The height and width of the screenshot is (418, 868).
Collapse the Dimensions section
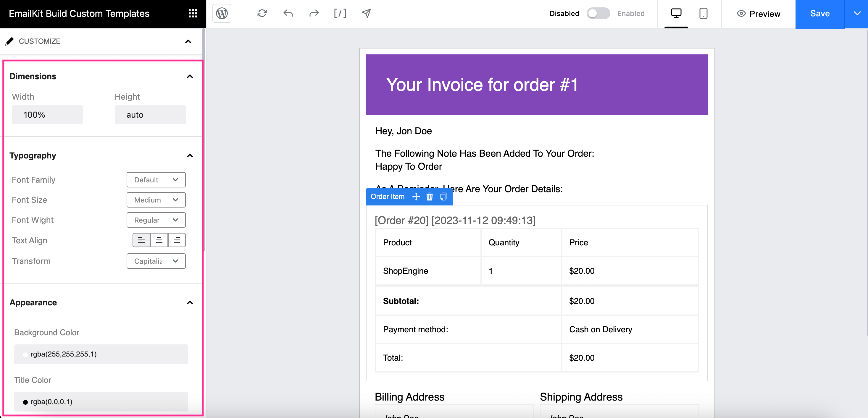click(x=189, y=76)
